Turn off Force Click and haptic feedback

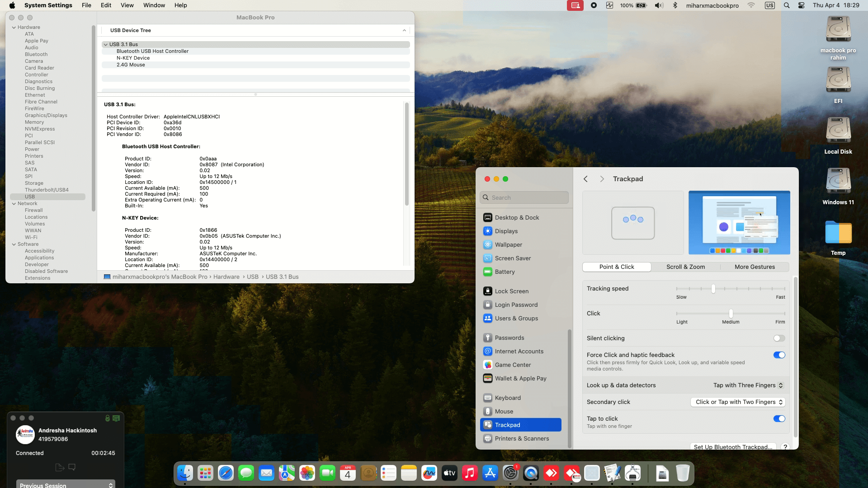[x=778, y=355]
